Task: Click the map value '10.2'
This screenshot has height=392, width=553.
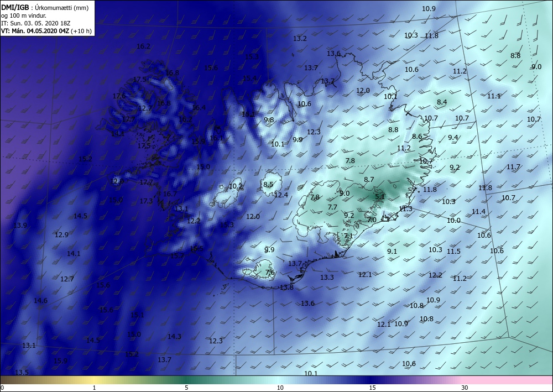Action: pyautogui.click(x=236, y=186)
